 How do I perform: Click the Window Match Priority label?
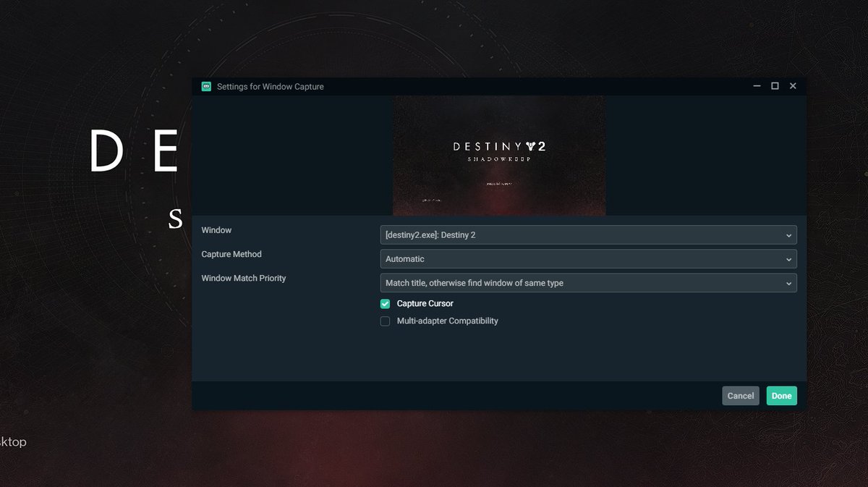coord(244,278)
